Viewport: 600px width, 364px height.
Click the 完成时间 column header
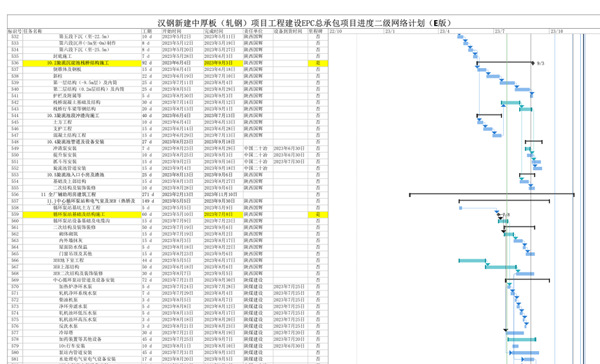coord(214,31)
